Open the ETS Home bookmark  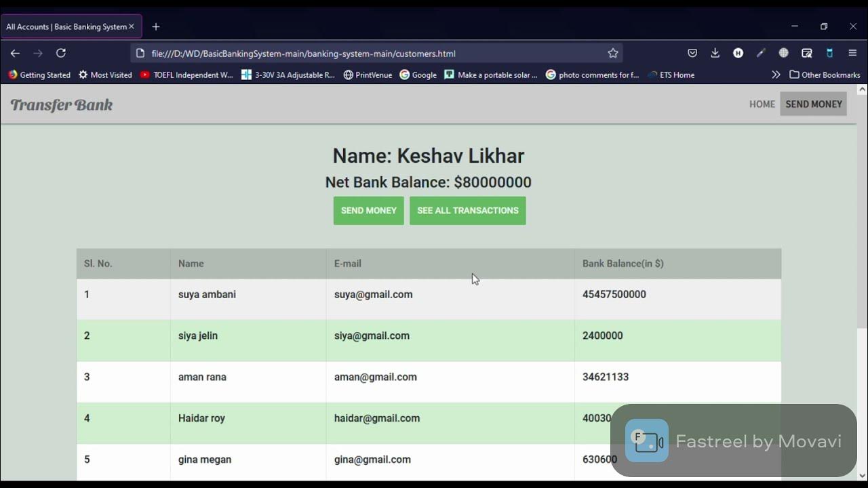pyautogui.click(x=671, y=75)
